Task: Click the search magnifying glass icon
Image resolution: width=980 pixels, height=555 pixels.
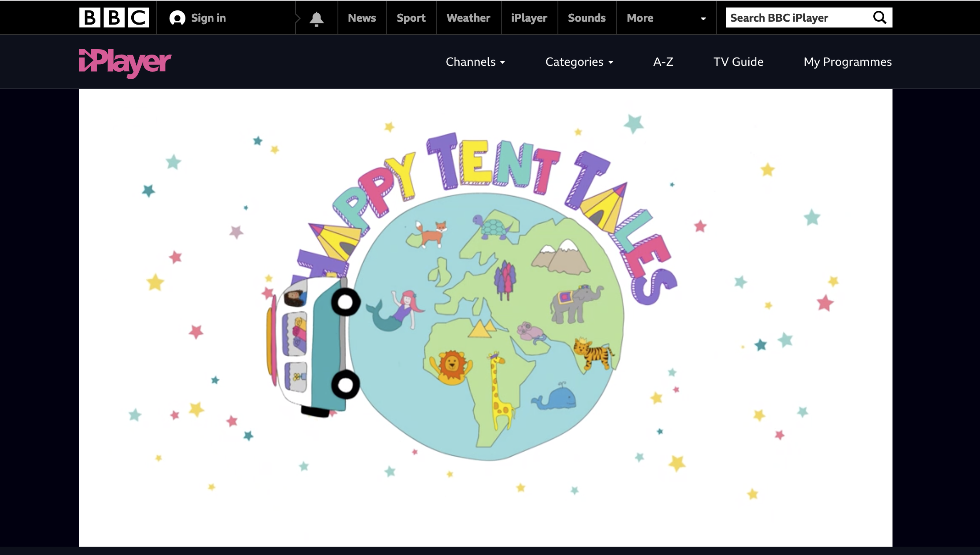Action: (x=880, y=17)
